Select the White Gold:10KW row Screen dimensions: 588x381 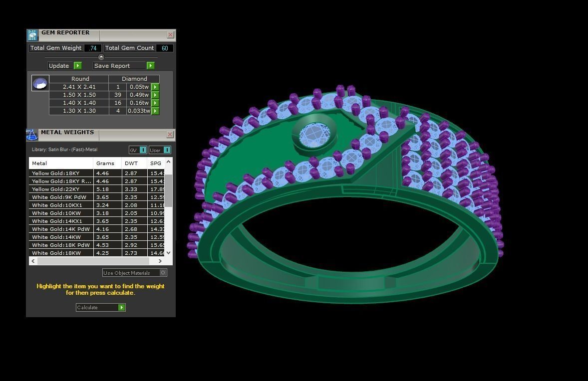pos(97,213)
